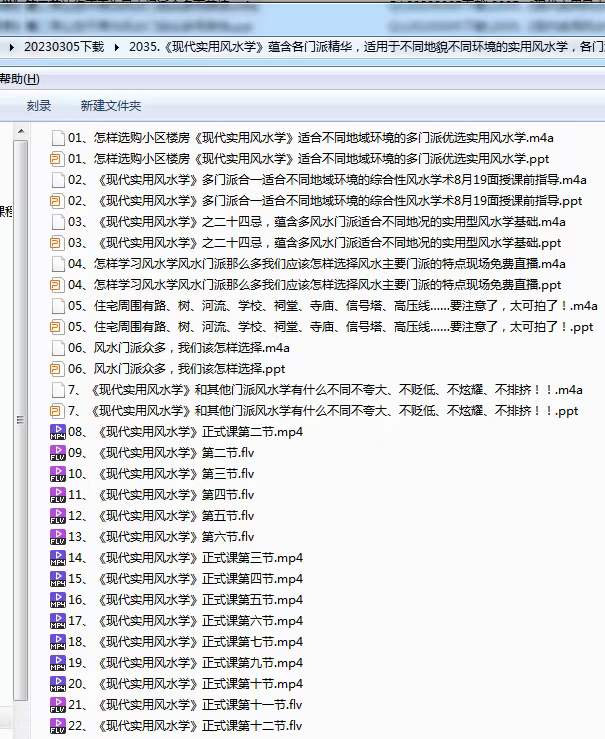Select file 17、正式课第六节.mp4
This screenshot has height=739, width=605.
click(186, 621)
